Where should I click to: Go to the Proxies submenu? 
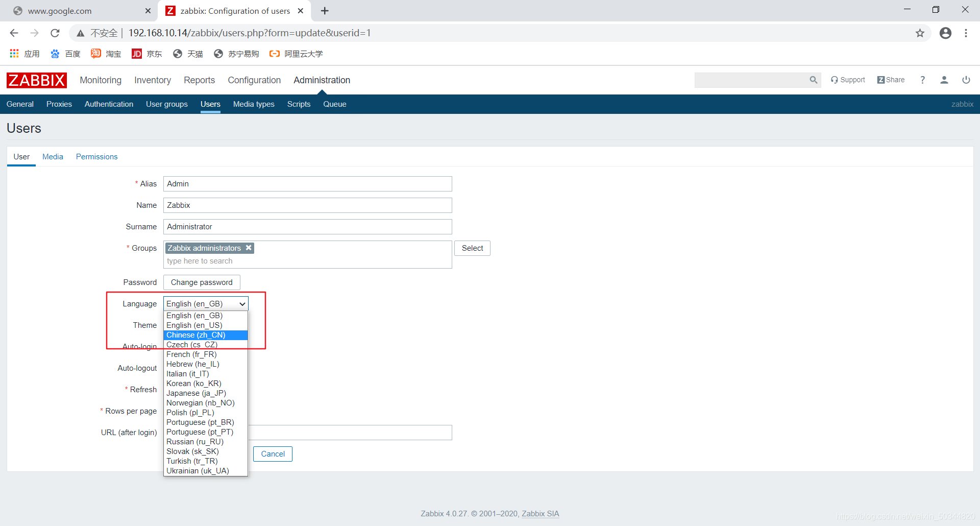(59, 104)
